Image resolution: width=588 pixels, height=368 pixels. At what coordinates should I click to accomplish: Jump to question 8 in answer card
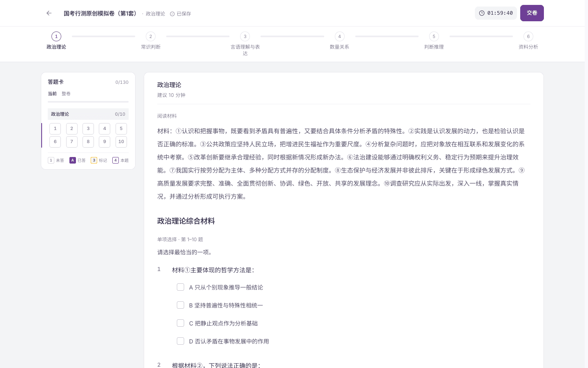coord(88,142)
